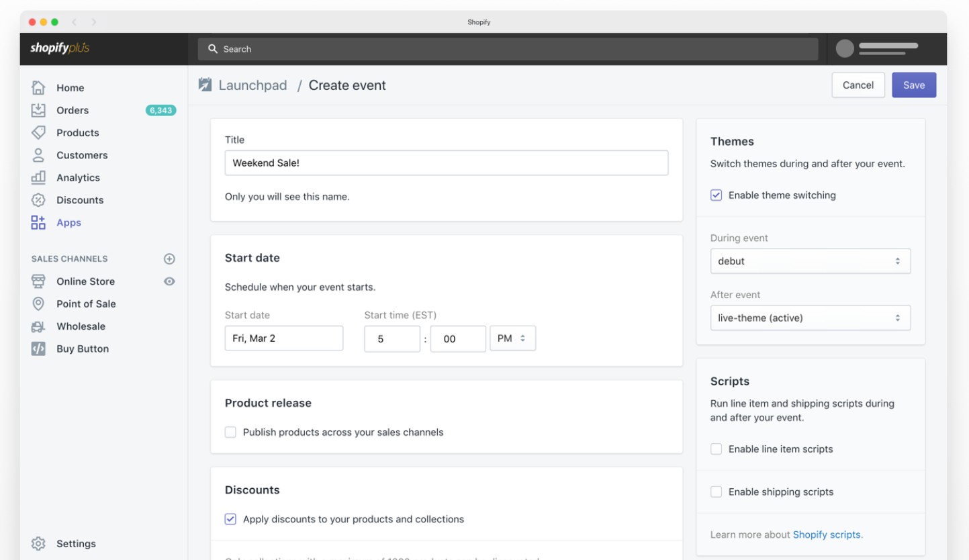Click the Settings gear icon

click(x=38, y=544)
